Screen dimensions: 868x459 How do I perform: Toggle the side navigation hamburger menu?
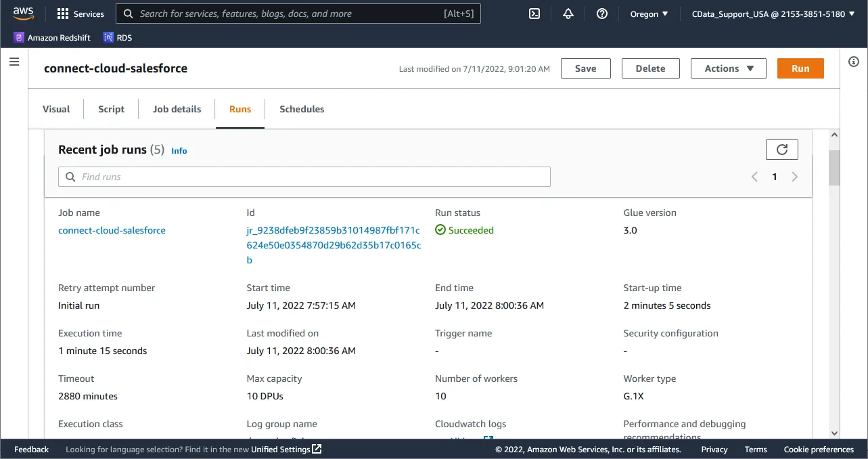coord(14,62)
